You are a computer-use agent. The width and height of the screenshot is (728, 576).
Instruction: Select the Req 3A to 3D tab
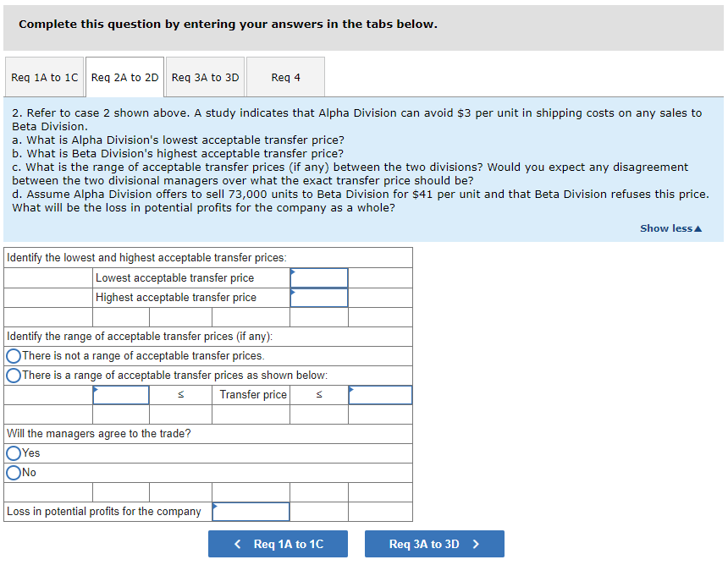(x=205, y=76)
